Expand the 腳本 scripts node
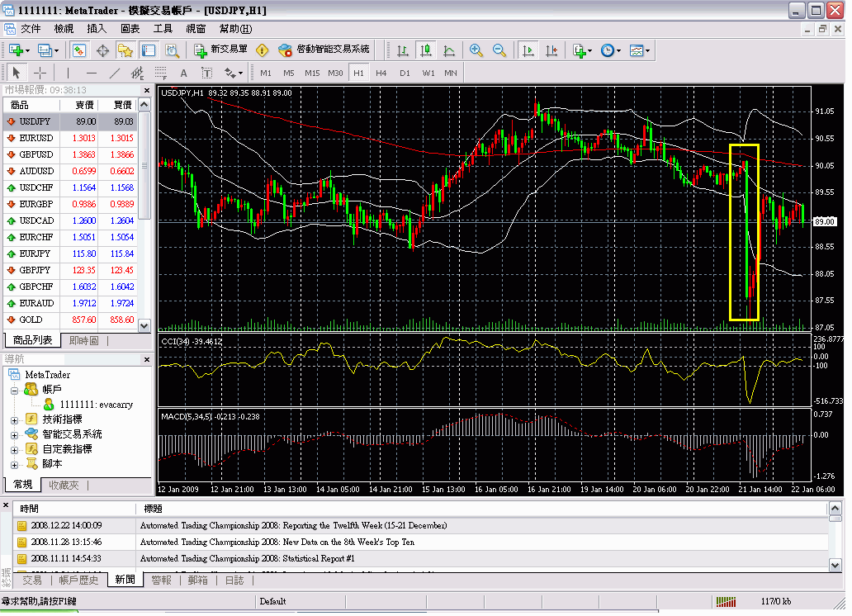The height and width of the screenshot is (616, 852). point(13,465)
